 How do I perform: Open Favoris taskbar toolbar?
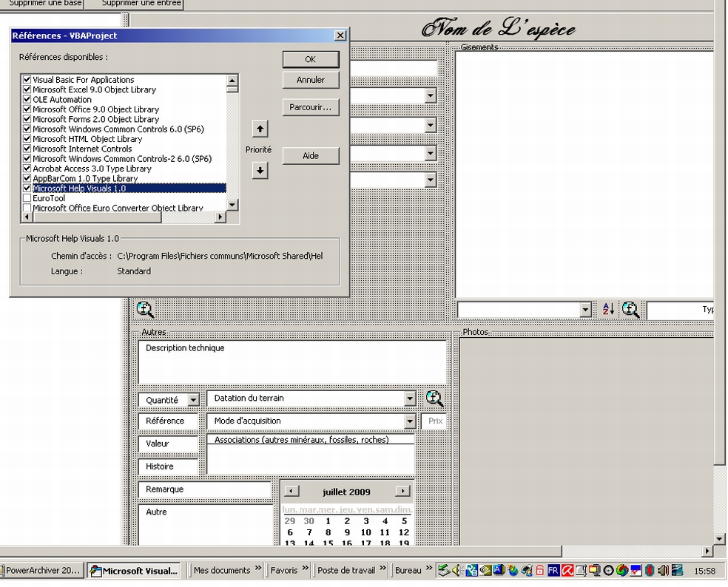pyautogui.click(x=283, y=570)
